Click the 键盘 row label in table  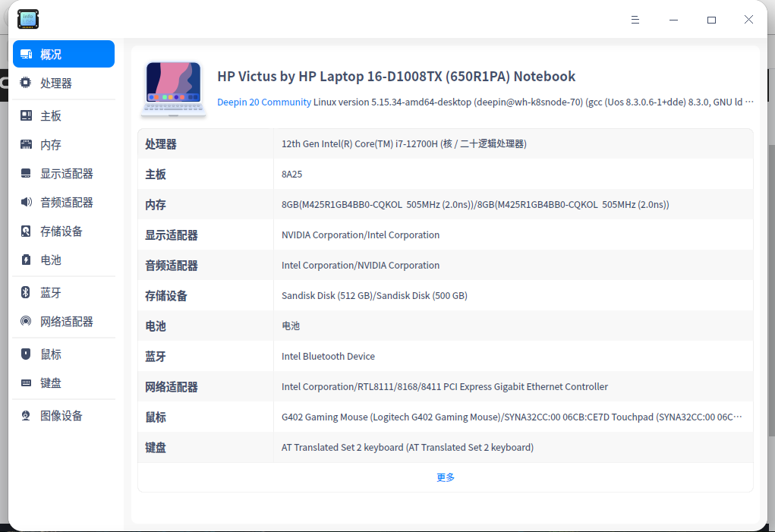pos(155,448)
